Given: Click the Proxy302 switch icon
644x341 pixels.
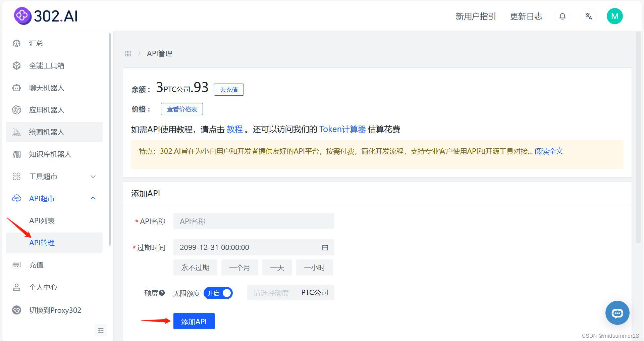Looking at the screenshot, I should click(16, 310).
